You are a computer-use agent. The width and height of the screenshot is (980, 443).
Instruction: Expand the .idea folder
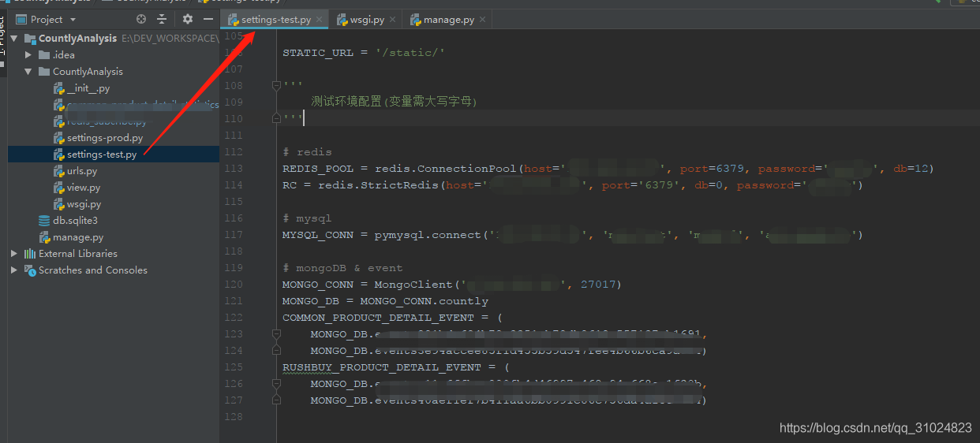click(29, 55)
